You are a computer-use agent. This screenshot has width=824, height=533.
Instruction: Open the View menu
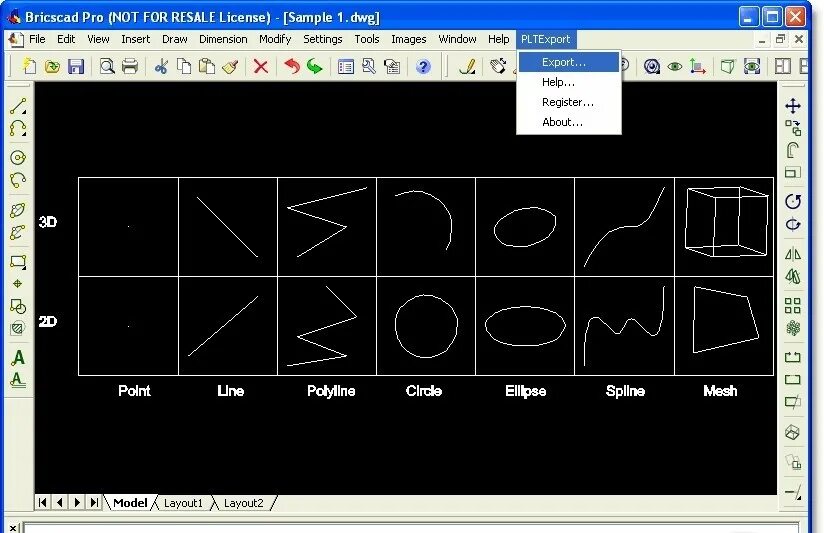click(98, 39)
